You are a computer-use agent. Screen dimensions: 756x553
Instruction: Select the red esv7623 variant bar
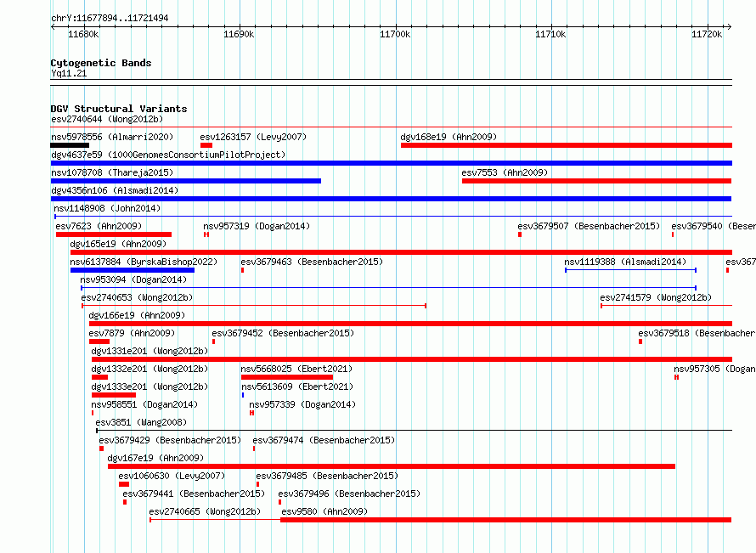click(114, 234)
